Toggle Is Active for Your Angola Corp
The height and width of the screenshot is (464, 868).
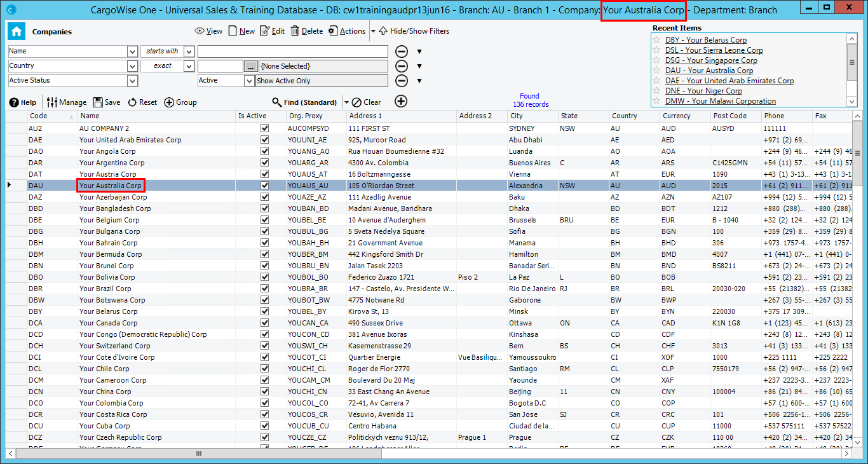point(264,151)
